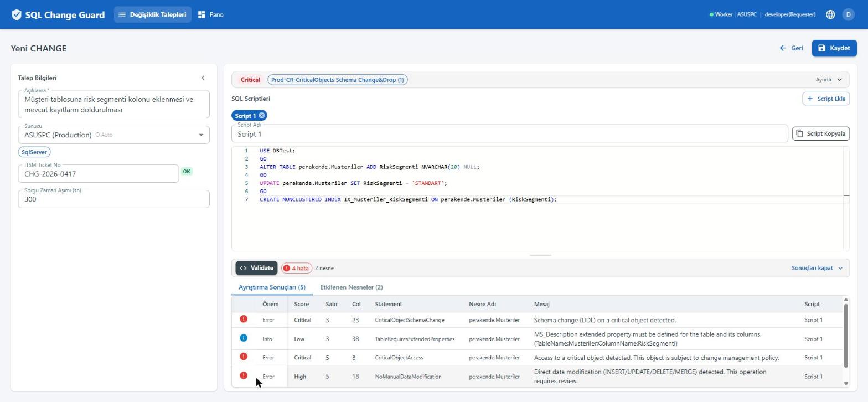Edit the Sorgu Zaman Aşımı field

(x=113, y=199)
